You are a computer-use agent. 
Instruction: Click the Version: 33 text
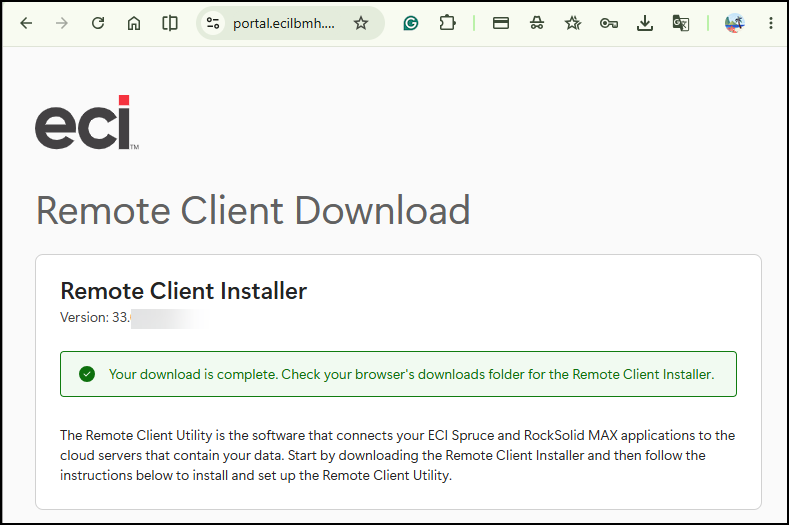(96, 318)
